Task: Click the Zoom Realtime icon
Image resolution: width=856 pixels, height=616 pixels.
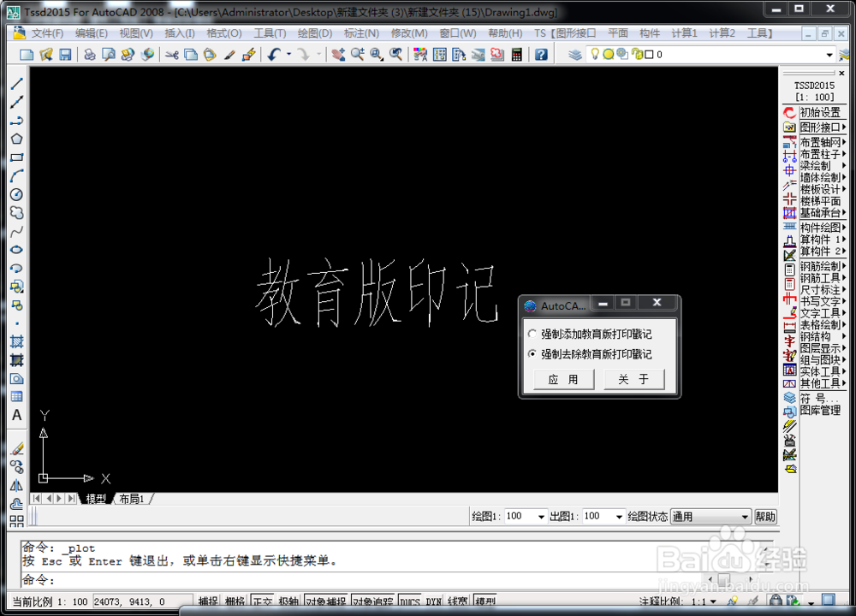Action: pyautogui.click(x=358, y=55)
